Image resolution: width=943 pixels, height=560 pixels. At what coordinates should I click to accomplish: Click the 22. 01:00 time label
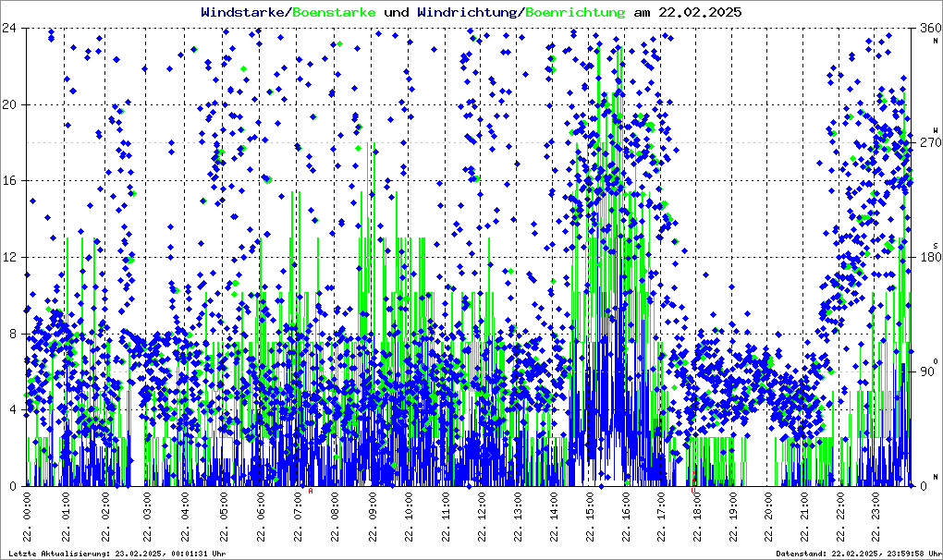[66, 517]
